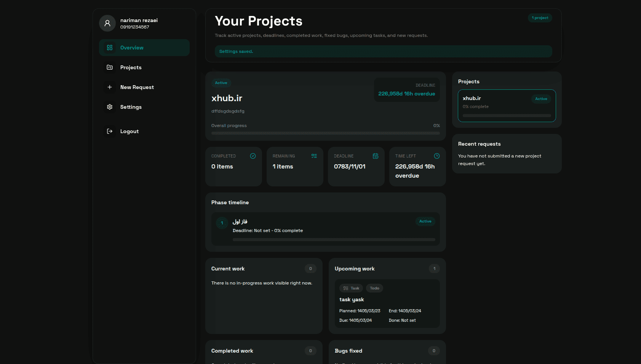Click the Task type icon on task yask
The height and width of the screenshot is (364, 641).
click(x=346, y=288)
